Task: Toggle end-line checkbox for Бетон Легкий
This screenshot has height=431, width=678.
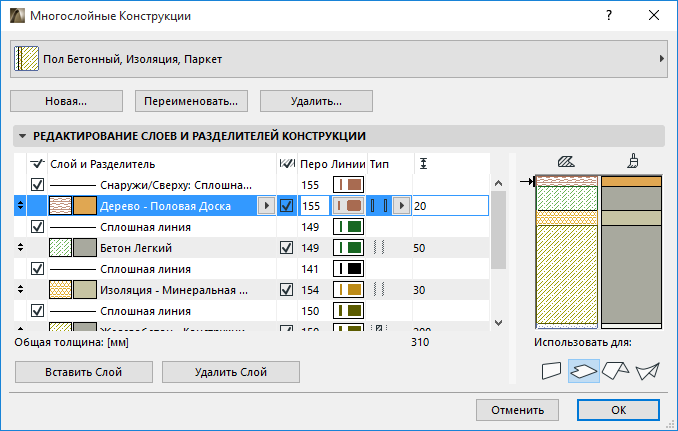Action: 287,248
